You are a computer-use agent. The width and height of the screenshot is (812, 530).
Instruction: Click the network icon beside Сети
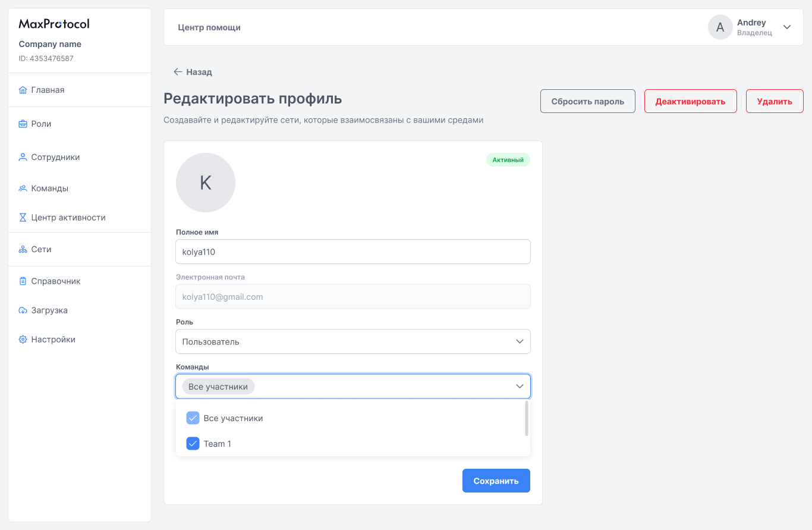[x=23, y=249]
